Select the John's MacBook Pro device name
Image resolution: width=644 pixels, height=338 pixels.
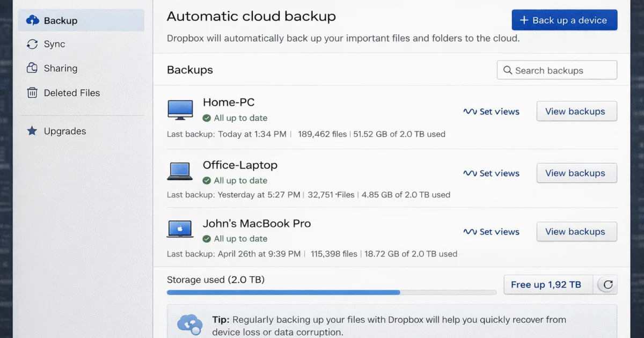click(x=257, y=223)
